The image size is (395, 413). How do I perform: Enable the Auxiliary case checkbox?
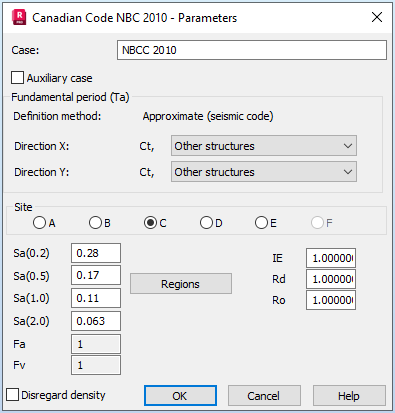[x=17, y=78]
